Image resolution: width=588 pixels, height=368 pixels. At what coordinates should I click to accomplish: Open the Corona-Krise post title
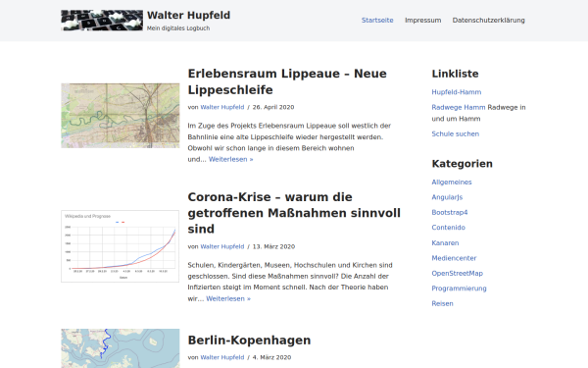click(294, 213)
